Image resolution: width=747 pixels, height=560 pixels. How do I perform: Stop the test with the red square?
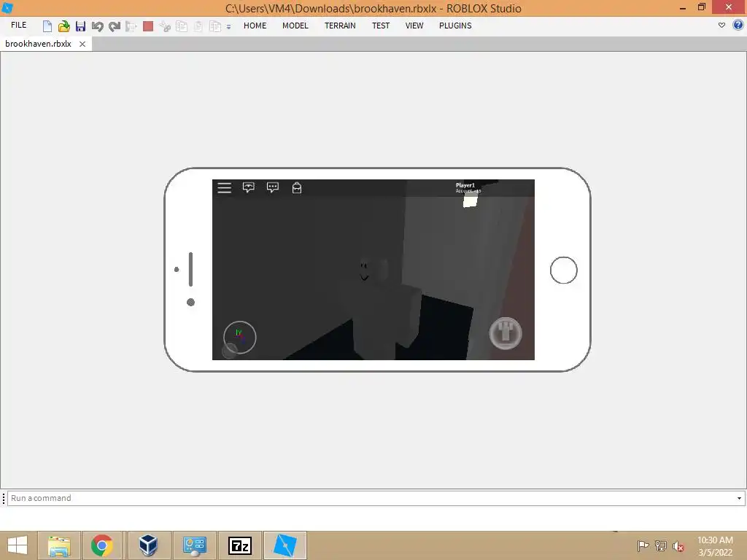(x=148, y=26)
